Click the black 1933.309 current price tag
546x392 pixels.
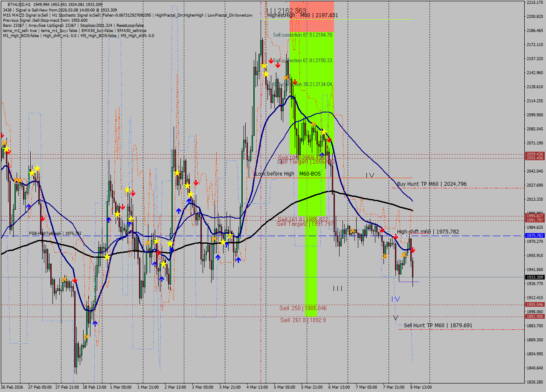[534, 277]
